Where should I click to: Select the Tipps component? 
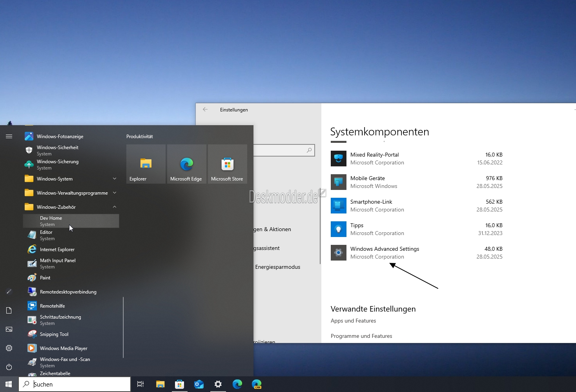click(417, 229)
